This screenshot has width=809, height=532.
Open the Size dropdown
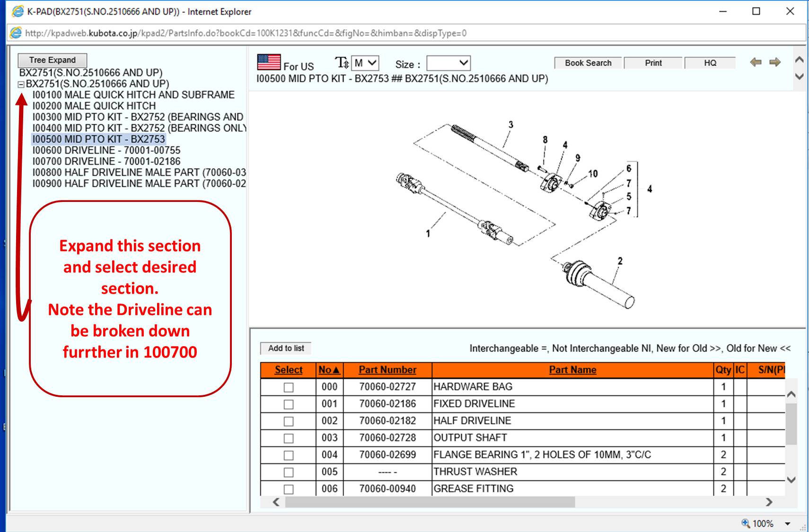coord(448,63)
